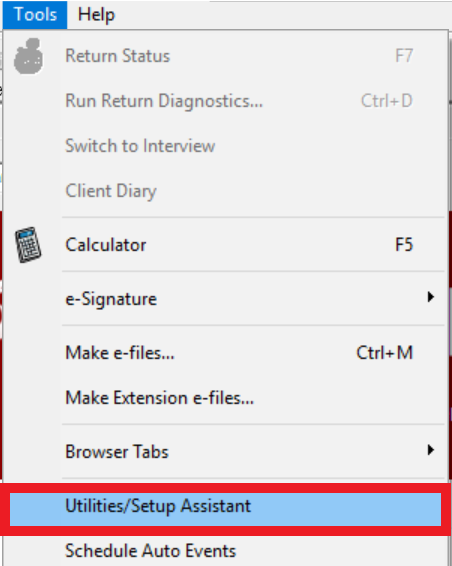Screen dimensions: 452x566
Task: Open the Tools menu
Action: [35, 15]
